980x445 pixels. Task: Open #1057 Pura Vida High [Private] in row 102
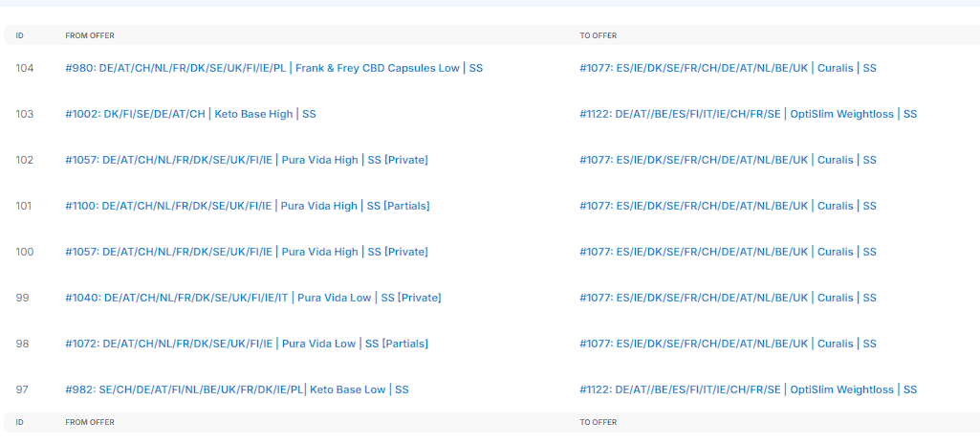(x=247, y=160)
